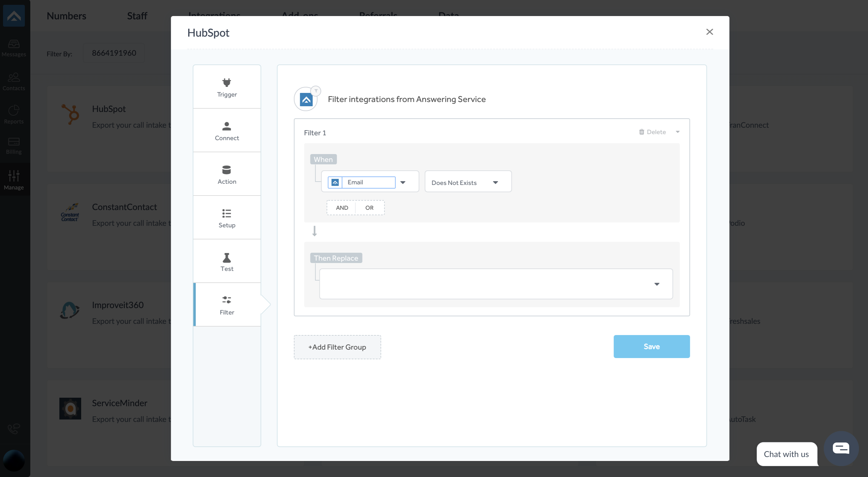Click the Chat with us bubble
This screenshot has height=477, width=868.
pos(787,454)
